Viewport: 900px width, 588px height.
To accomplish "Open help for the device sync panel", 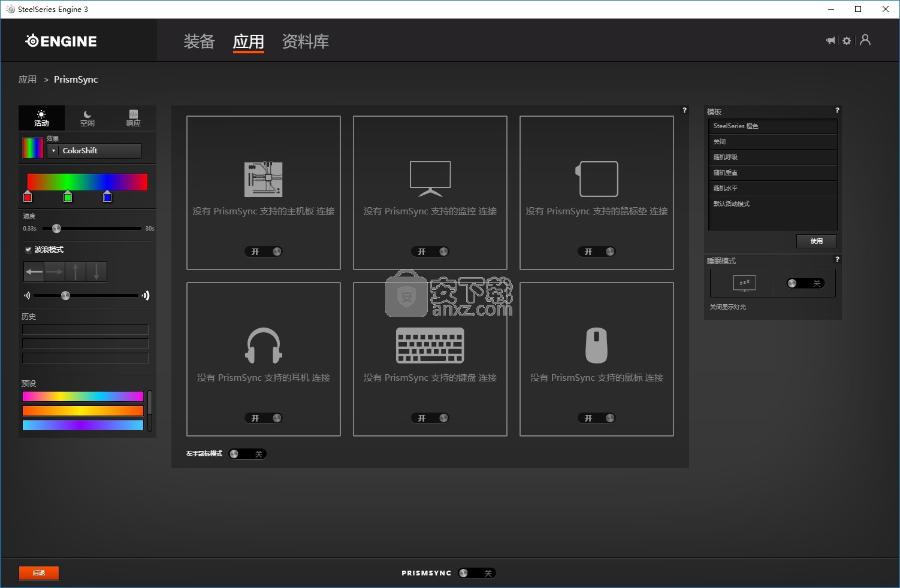I will tap(684, 110).
